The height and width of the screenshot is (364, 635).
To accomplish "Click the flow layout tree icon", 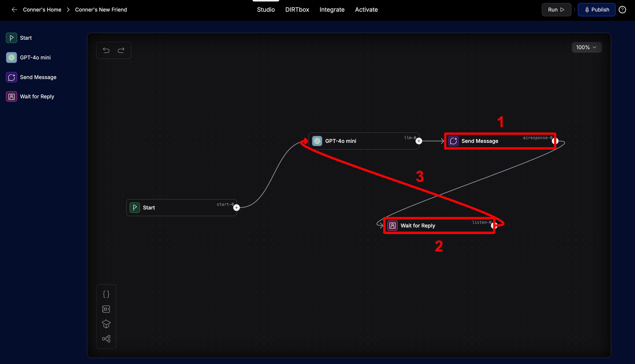I will (106, 339).
